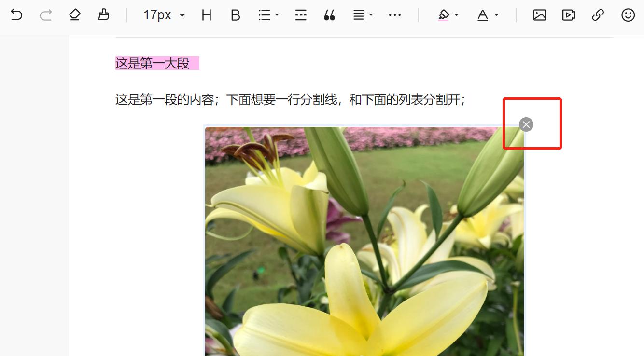Open the more options ellipsis menu
Viewport: 644px width, 356px height.
pos(395,15)
